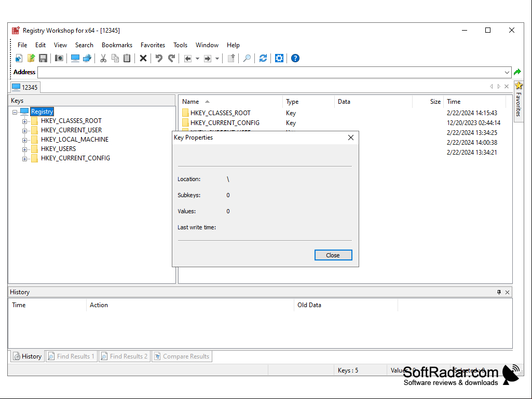Switch to the Find Results 2 tab
Viewport: 532px width, 399px height.
(x=125, y=356)
